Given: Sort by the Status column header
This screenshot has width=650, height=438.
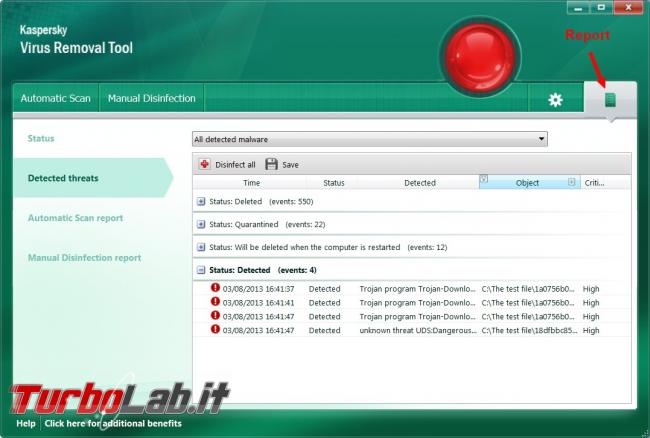Looking at the screenshot, I should click(x=334, y=183).
